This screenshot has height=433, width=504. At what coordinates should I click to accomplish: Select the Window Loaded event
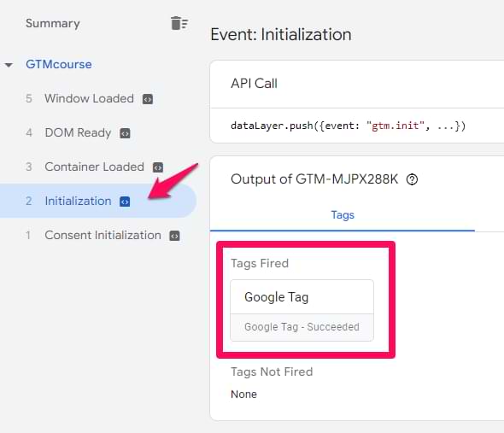click(x=89, y=98)
